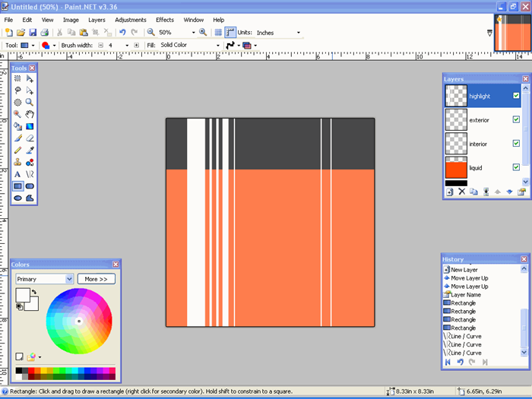Select the Layer Name history entry
The width and height of the screenshot is (532, 399).
coord(465,295)
